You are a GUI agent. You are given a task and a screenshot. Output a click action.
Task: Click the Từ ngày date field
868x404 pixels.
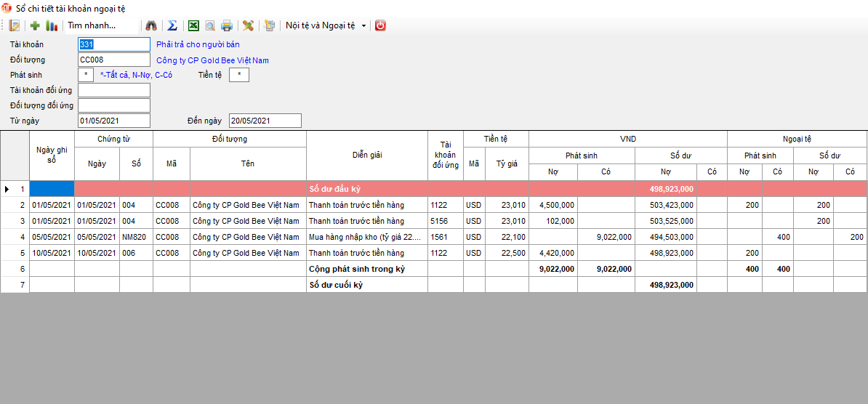(113, 121)
